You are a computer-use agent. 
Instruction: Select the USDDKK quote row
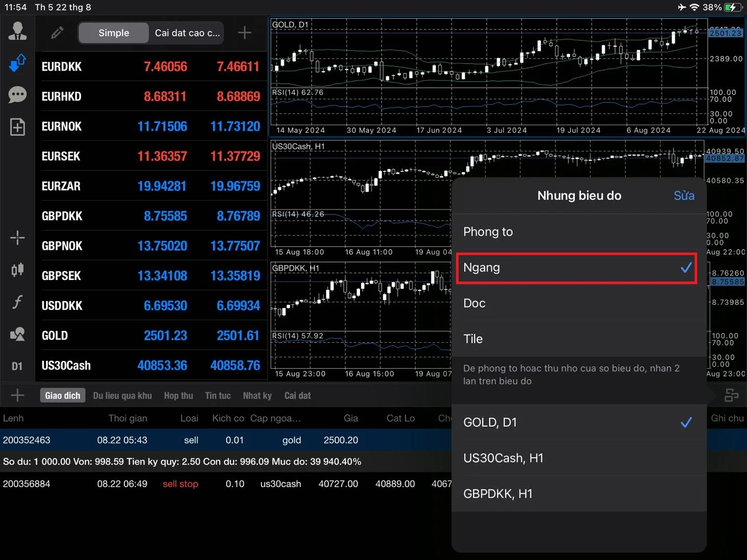pos(151,306)
